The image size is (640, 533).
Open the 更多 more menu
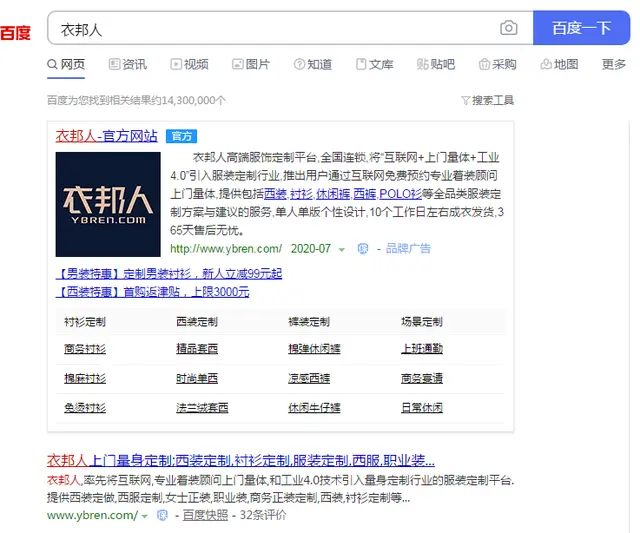(x=614, y=64)
